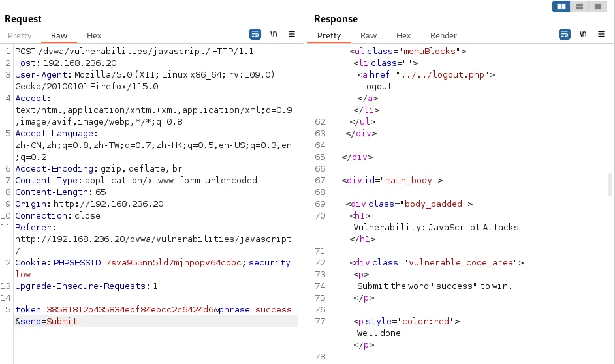
Task: Open the Request panel hamburger options menu
Action: tap(292, 34)
